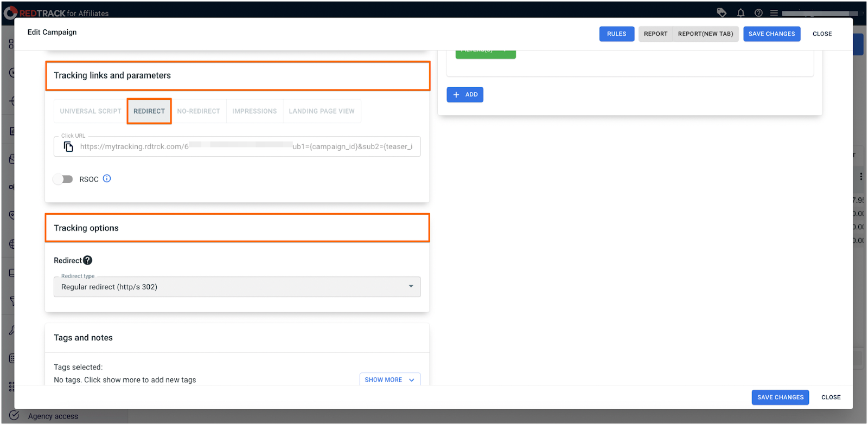Toggle the RSOC switch

click(x=63, y=179)
